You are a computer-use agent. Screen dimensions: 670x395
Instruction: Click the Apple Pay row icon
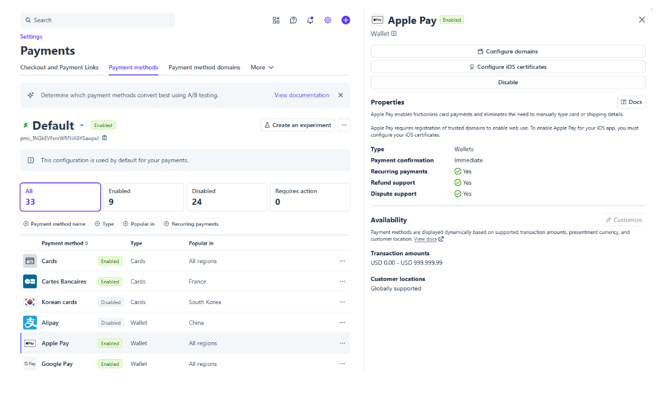tap(30, 343)
